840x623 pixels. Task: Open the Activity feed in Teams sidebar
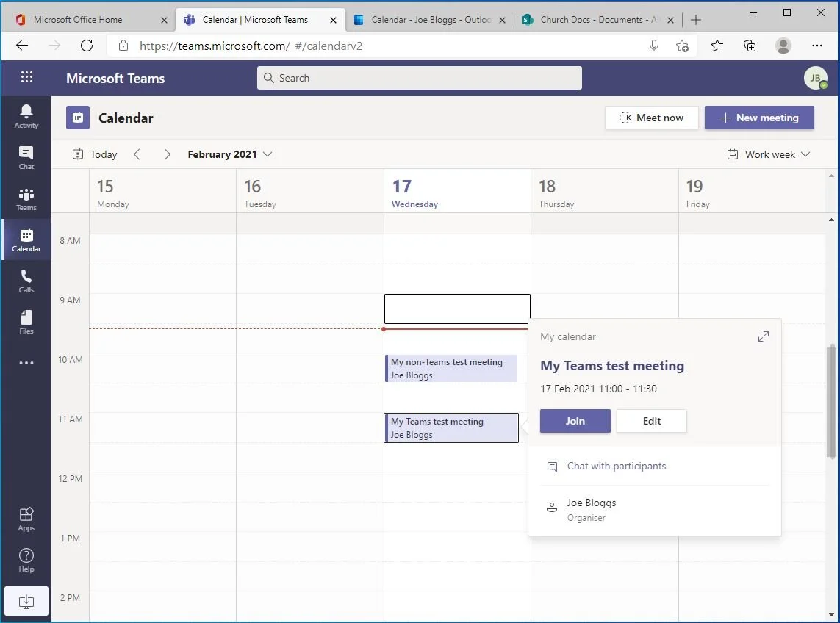click(x=26, y=116)
